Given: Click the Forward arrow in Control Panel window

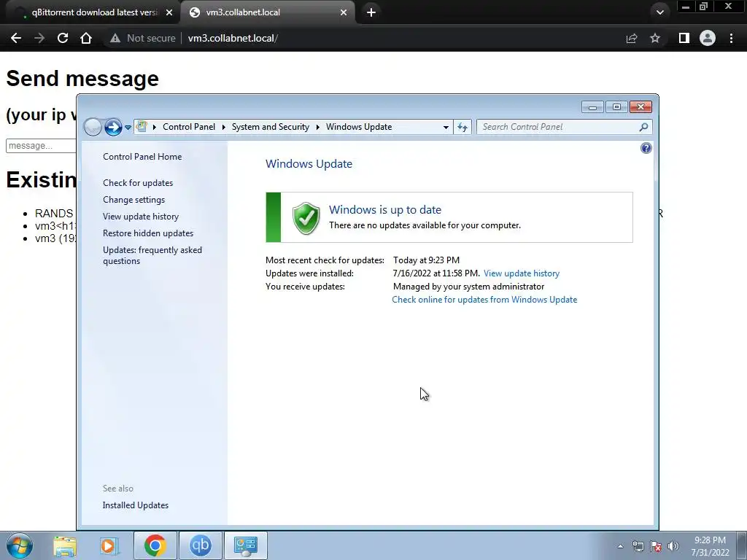Looking at the screenshot, I should 113,127.
